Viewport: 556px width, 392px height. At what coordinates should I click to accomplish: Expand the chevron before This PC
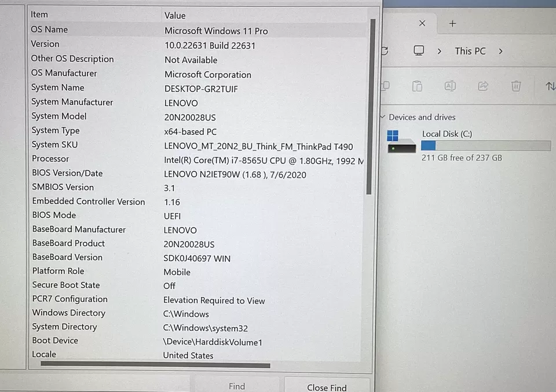[x=440, y=51]
